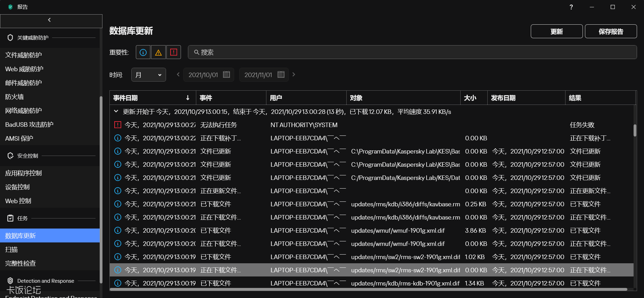Sort by 事件 column header
The height and width of the screenshot is (298, 644).
(231, 98)
